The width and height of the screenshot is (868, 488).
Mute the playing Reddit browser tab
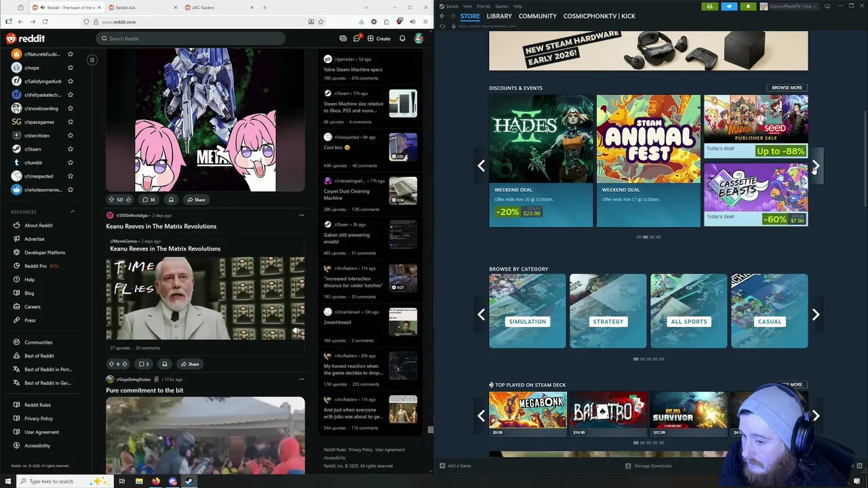pos(43,7)
